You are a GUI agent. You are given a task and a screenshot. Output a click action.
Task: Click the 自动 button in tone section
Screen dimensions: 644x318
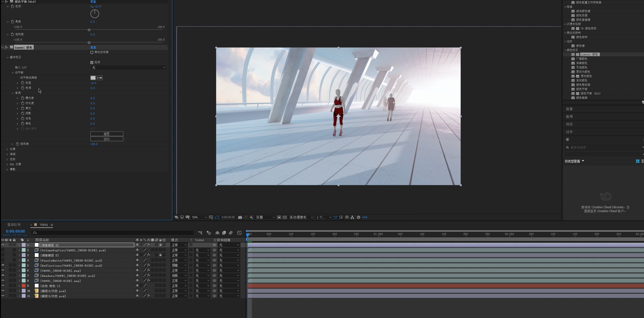tap(107, 139)
